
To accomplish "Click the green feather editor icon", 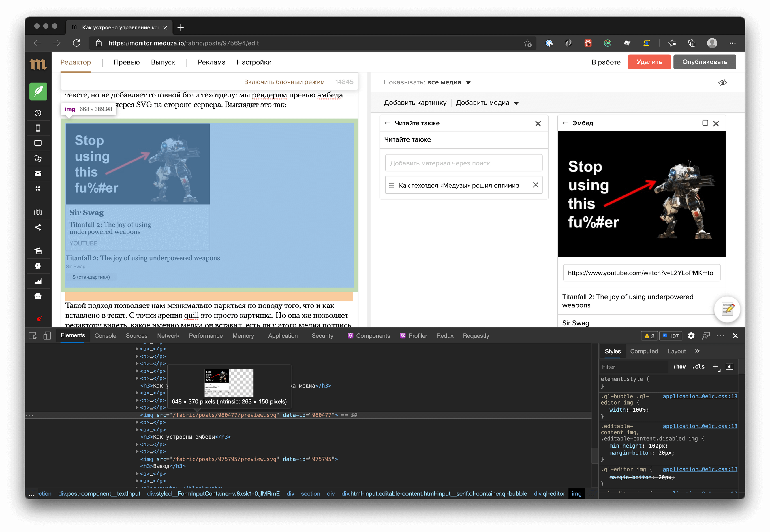I will point(38,91).
